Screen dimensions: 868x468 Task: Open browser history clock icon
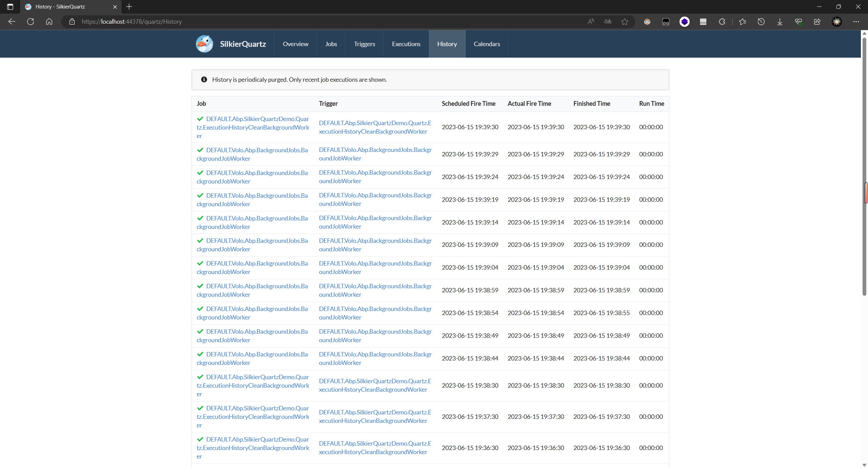tap(761, 22)
